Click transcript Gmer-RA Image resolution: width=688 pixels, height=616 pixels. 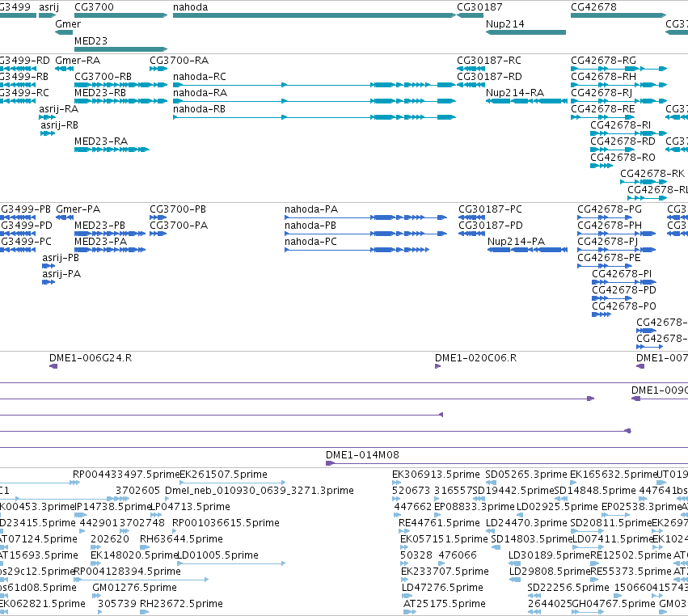click(64, 69)
